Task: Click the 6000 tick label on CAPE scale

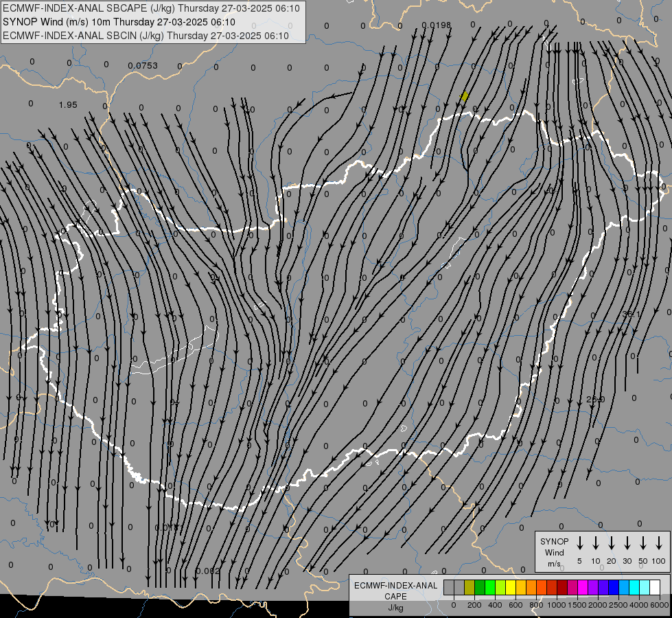Action: pos(660,605)
